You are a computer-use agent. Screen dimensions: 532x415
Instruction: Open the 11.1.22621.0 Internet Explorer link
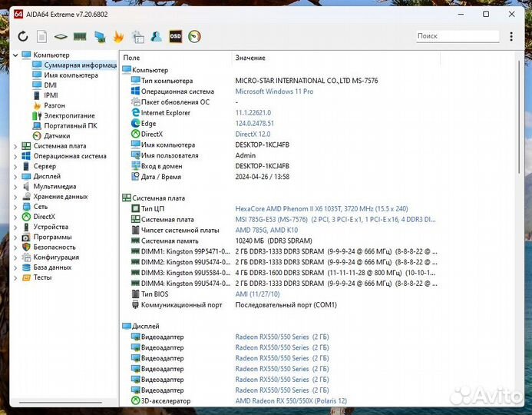253,113
